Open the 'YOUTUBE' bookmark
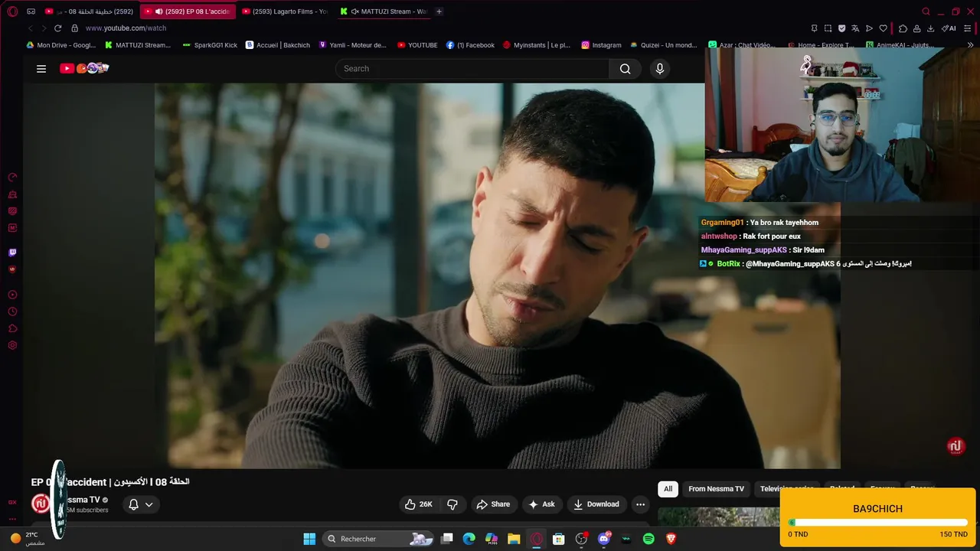Viewport: 980px width, 551px height. 417,45
